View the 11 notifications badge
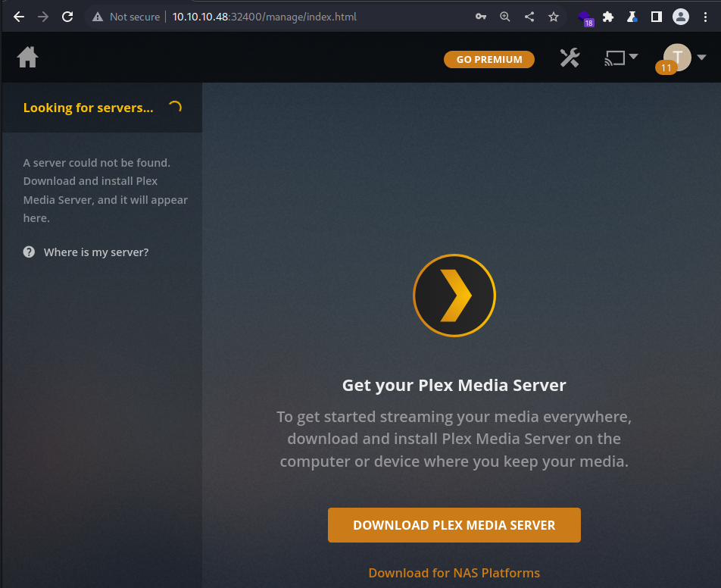Viewport: 721px width, 588px height. [666, 67]
